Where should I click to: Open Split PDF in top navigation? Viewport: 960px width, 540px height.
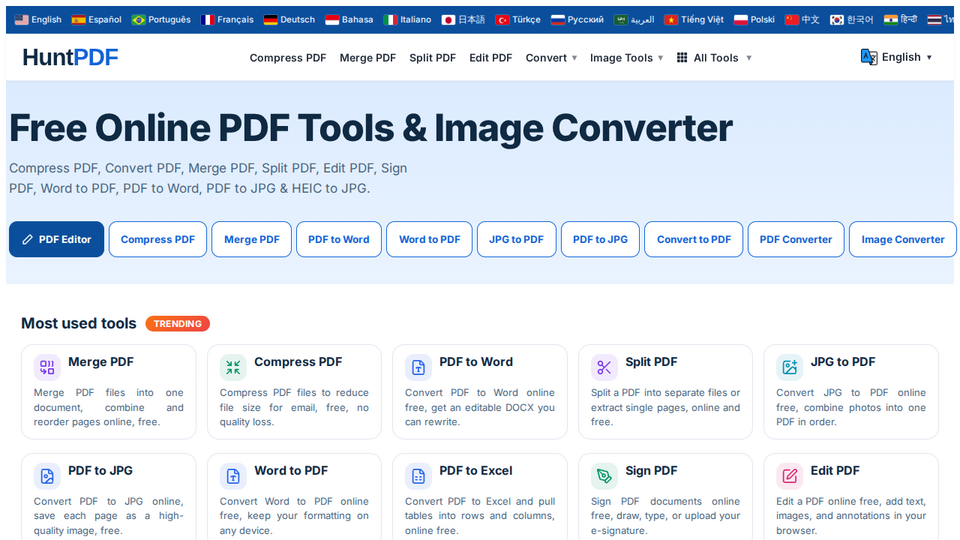click(432, 58)
